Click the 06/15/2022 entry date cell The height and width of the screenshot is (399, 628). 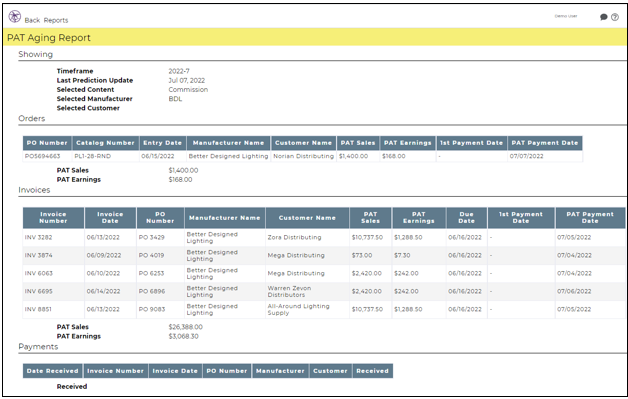[162, 156]
